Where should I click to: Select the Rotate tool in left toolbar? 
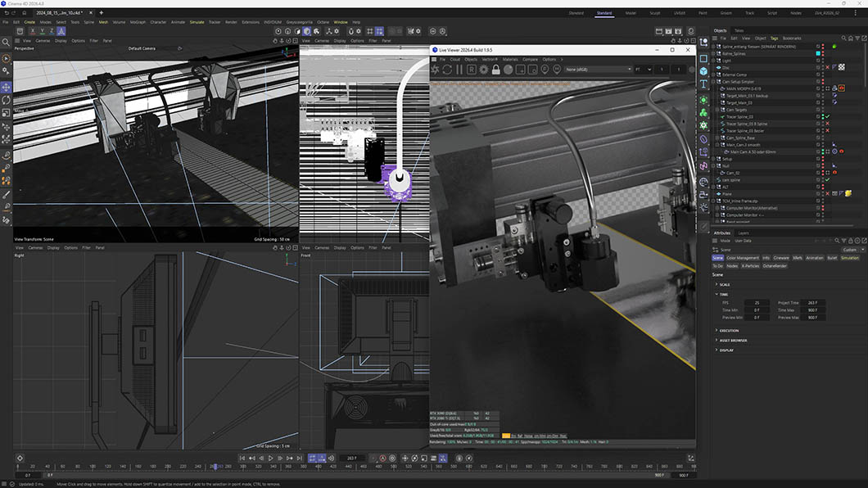(6, 100)
